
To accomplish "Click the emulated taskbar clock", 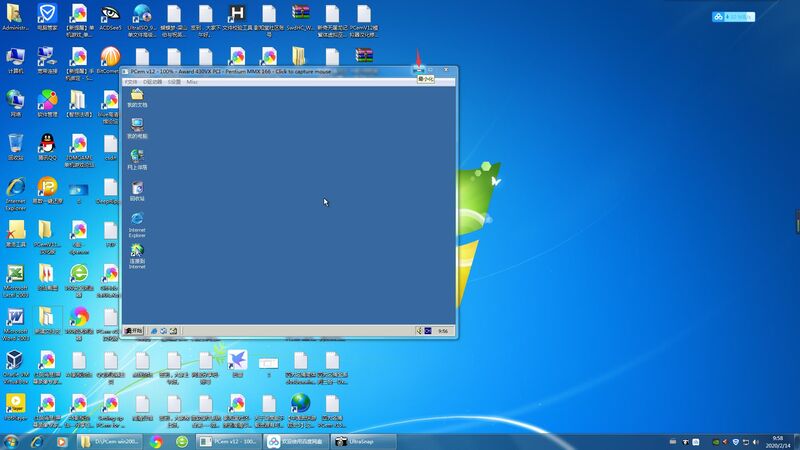I will coord(443,330).
